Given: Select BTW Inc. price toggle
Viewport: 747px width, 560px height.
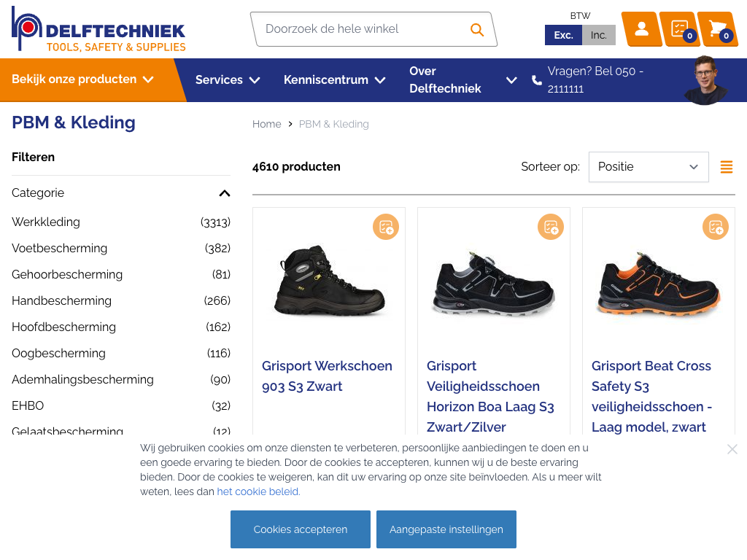Looking at the screenshot, I should (599, 35).
